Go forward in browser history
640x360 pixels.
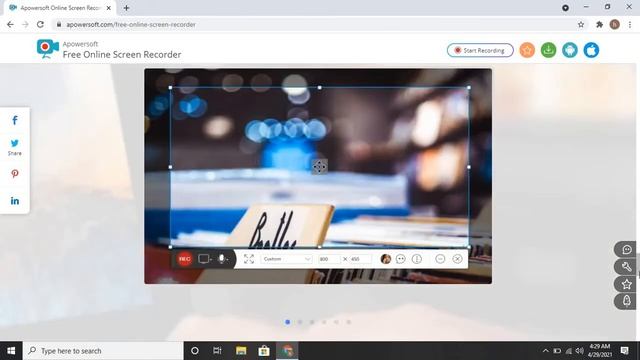pos(25,24)
